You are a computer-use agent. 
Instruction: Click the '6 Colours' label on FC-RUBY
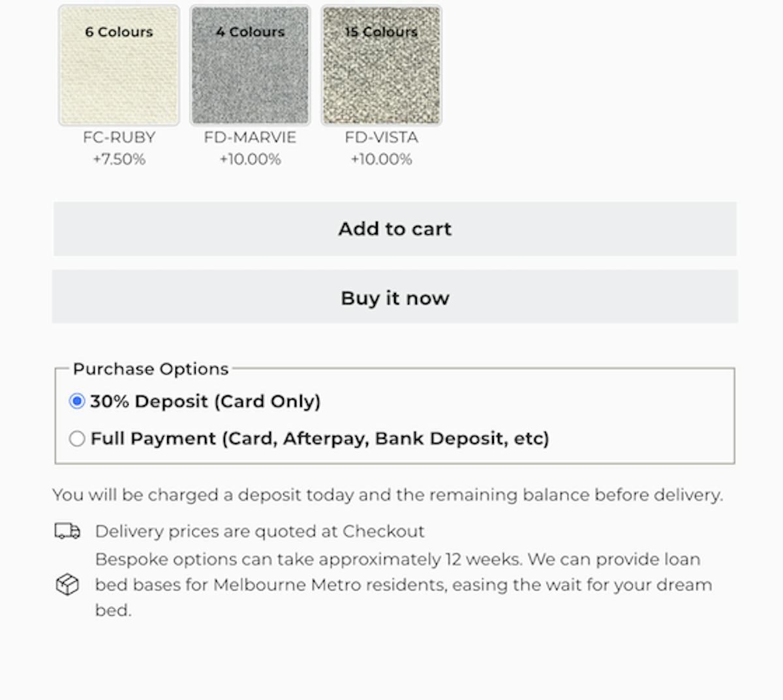(119, 32)
